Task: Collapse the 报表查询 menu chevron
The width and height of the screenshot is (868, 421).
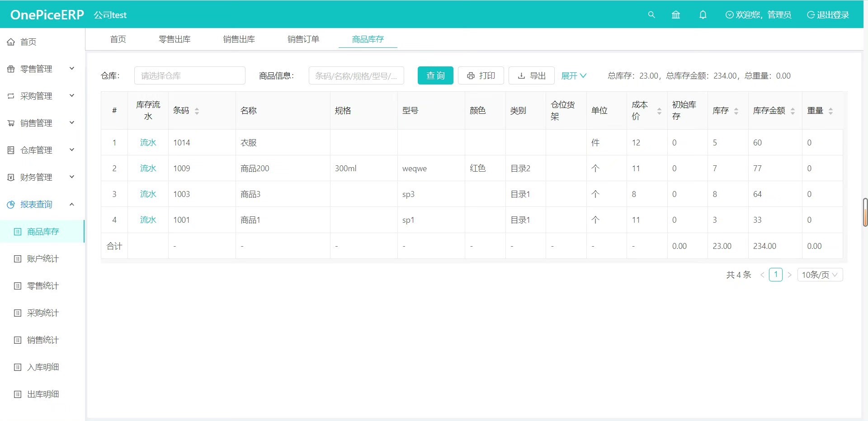Action: pos(71,204)
